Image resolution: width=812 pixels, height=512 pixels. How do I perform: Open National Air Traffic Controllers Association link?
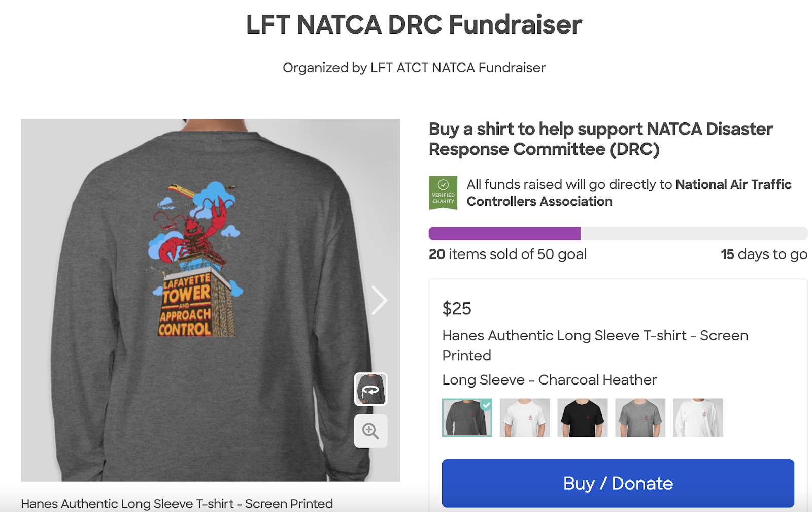coord(629,193)
